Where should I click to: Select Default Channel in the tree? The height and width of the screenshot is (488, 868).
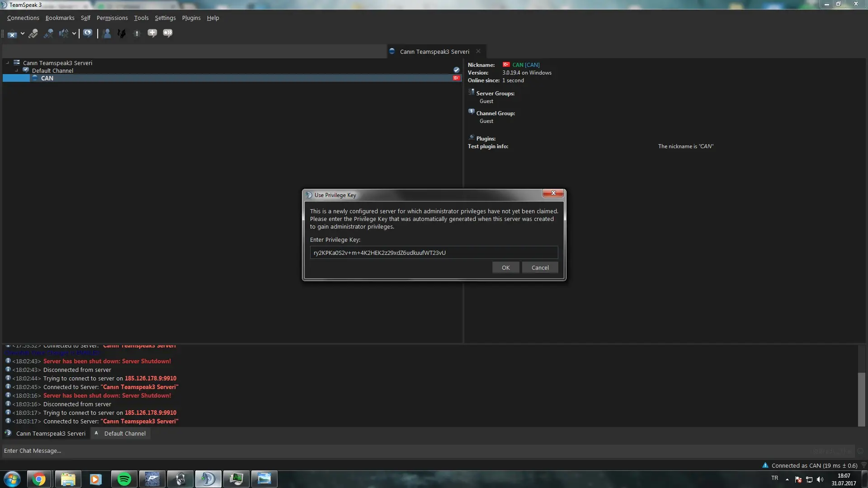tap(52, 70)
